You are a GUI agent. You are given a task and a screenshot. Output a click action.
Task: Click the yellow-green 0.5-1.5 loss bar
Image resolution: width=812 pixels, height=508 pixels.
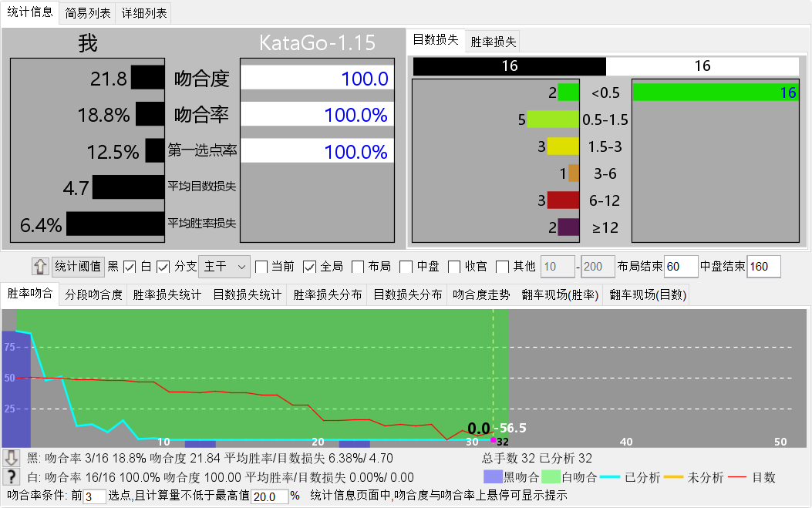click(x=553, y=119)
